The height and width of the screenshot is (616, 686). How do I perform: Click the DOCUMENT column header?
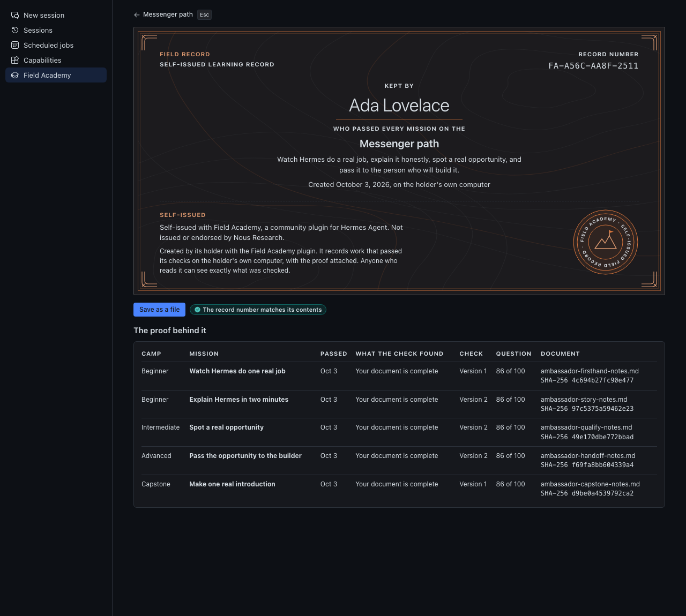tap(560, 354)
